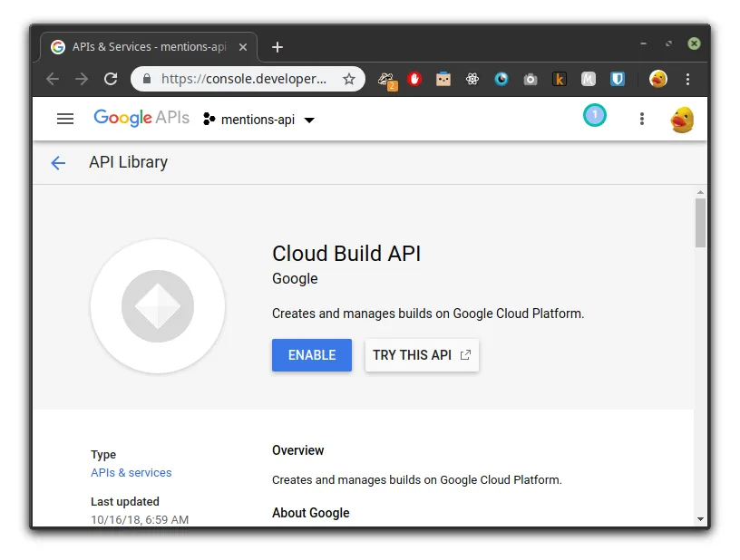The image size is (740, 560).
Task: Open the atom-shaped extension icon
Action: [x=472, y=79]
